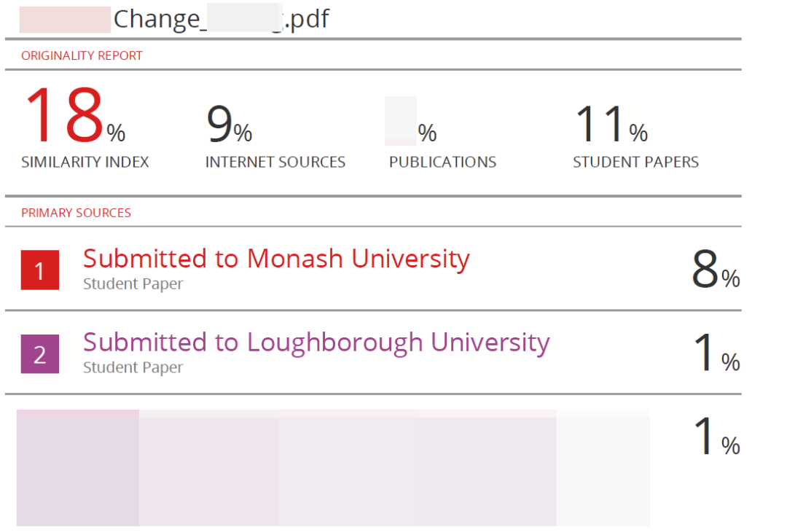Click the 9% internet sources value
Viewport: 787px width, 532px height.
point(229,125)
